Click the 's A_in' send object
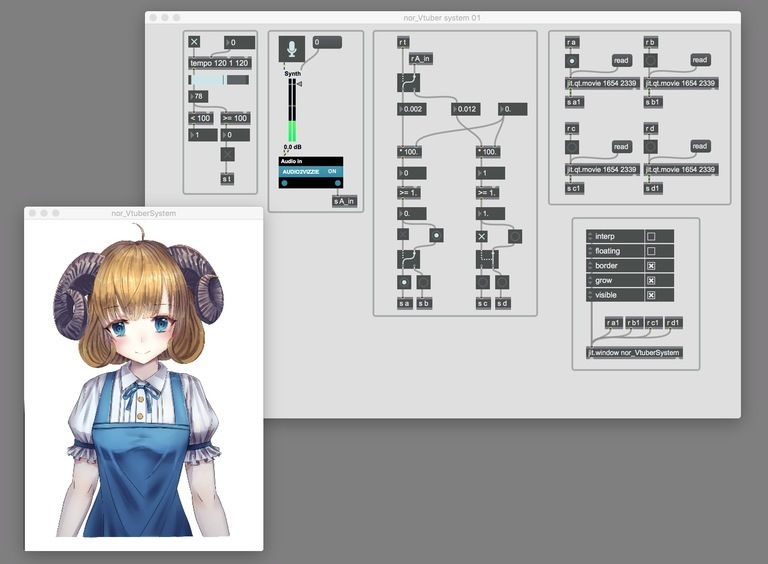 click(x=344, y=201)
